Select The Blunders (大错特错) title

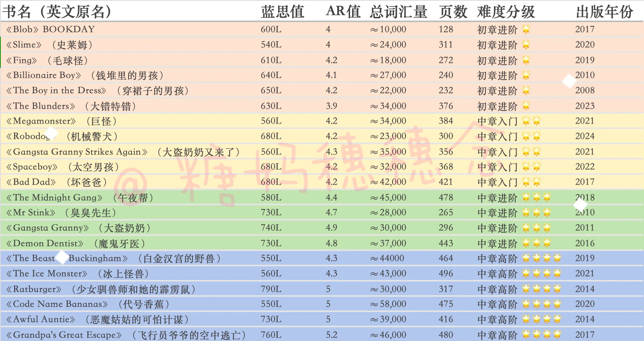pos(71,106)
